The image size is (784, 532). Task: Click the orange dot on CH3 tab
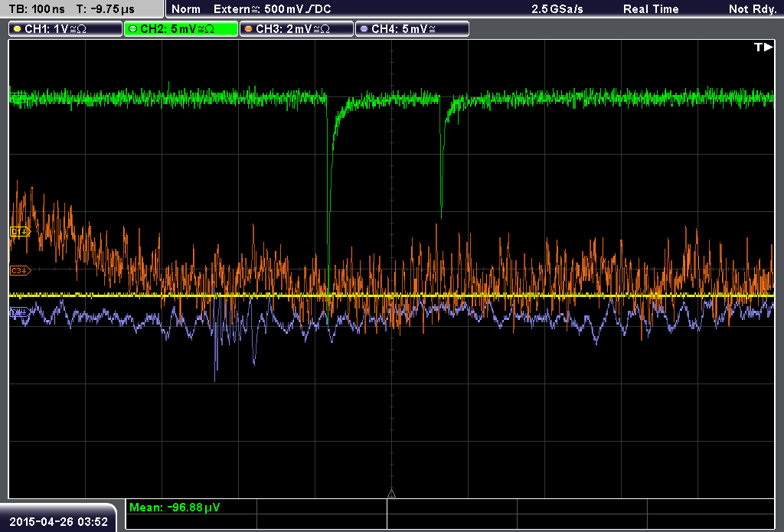point(249,29)
